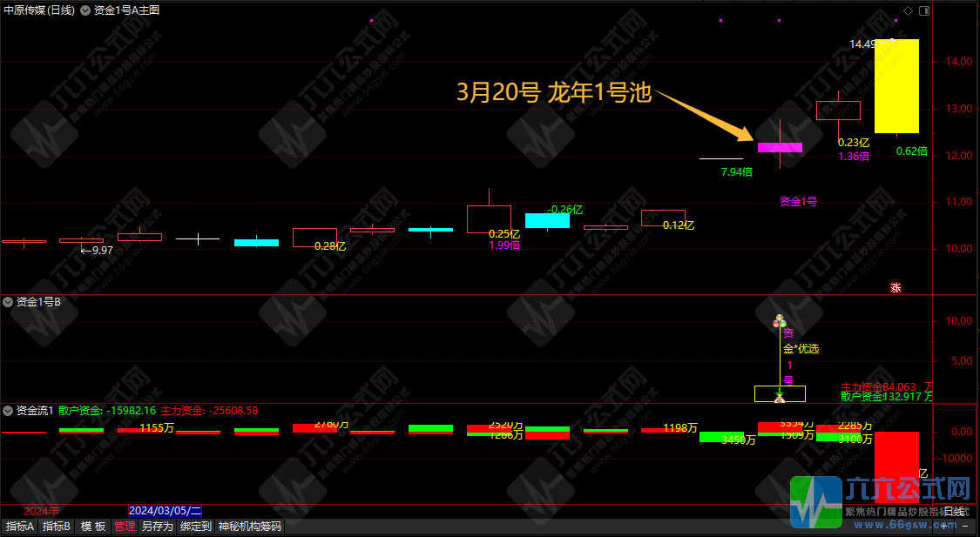Switch to the 指标B tab
Image resolution: width=980 pixels, height=537 pixels.
(57, 527)
